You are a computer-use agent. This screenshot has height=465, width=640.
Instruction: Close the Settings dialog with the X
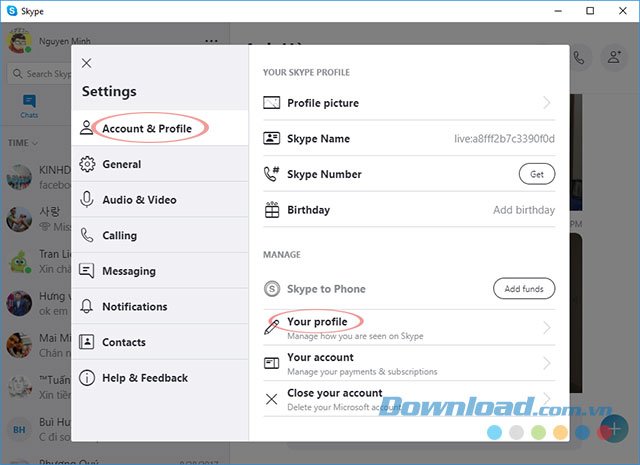click(86, 63)
